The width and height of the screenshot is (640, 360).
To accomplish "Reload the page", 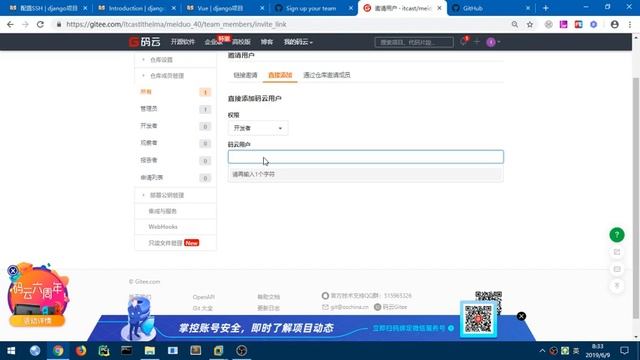I will [x=40, y=24].
